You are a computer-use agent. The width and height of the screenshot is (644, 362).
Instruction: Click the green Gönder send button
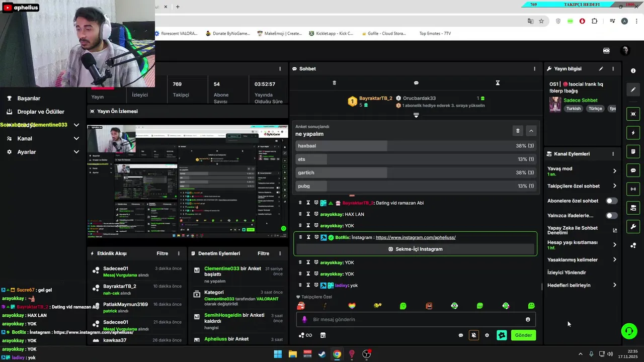click(523, 335)
